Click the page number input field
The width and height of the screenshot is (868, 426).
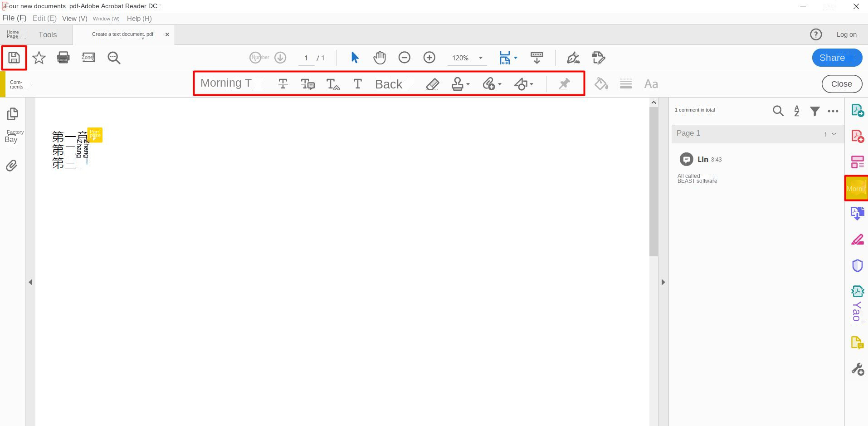coord(307,58)
